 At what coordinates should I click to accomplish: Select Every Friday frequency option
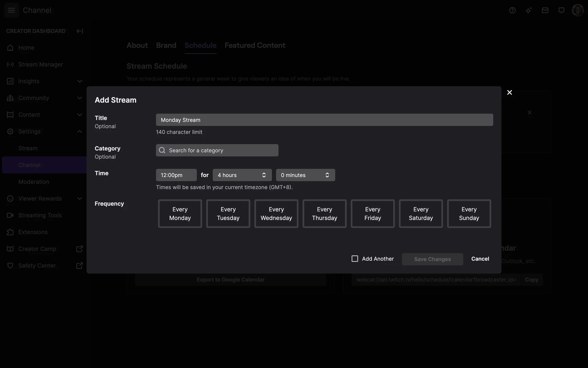372,214
